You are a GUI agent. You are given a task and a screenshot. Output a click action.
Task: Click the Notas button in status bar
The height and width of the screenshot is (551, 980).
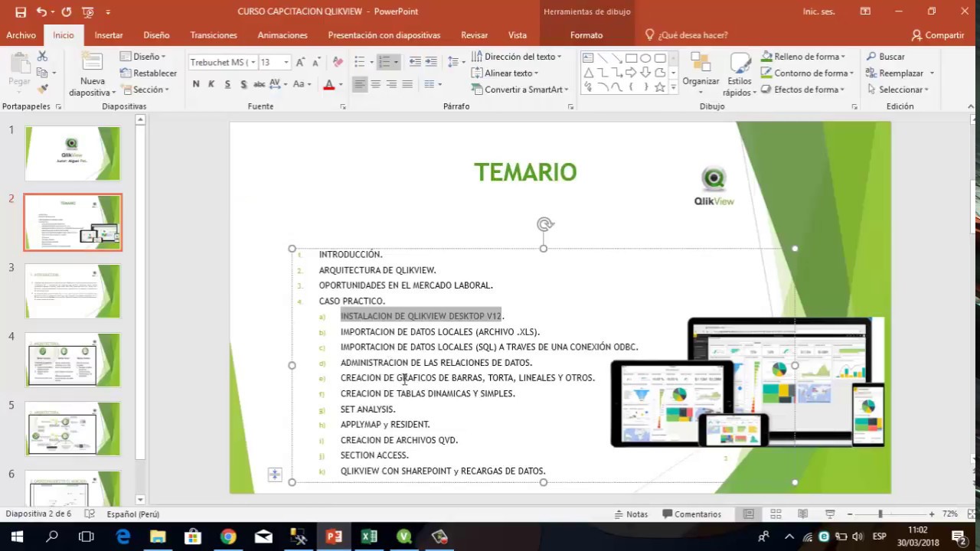(631, 514)
